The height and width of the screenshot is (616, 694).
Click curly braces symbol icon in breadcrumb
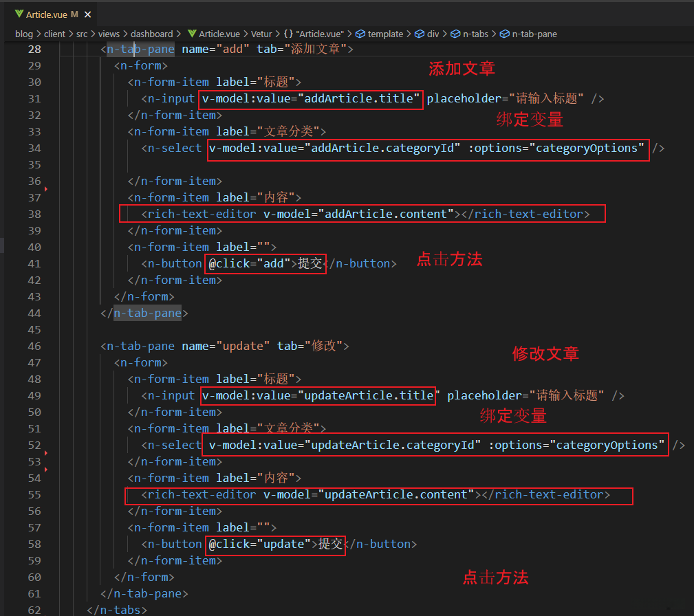pos(288,34)
